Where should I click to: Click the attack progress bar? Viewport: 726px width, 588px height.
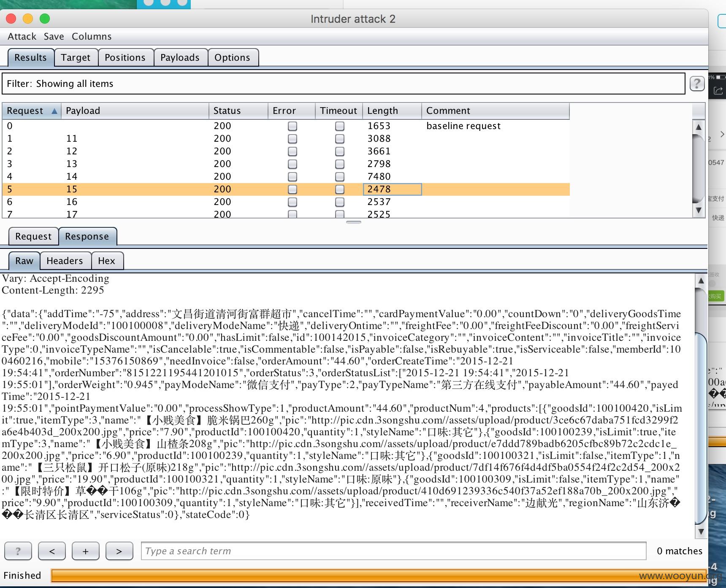click(379, 575)
